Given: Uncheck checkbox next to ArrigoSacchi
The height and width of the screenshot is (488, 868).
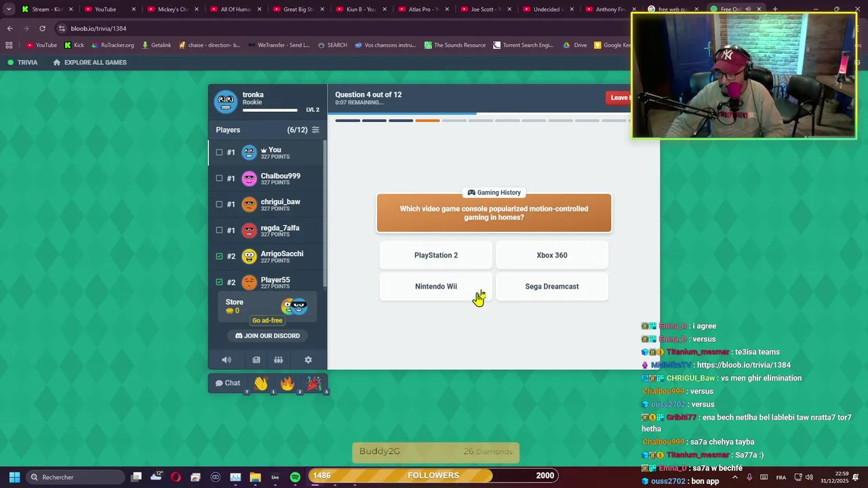Looking at the screenshot, I should (219, 256).
